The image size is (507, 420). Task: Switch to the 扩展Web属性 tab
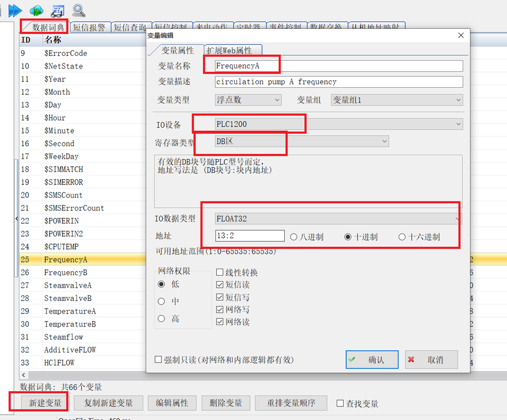click(232, 51)
